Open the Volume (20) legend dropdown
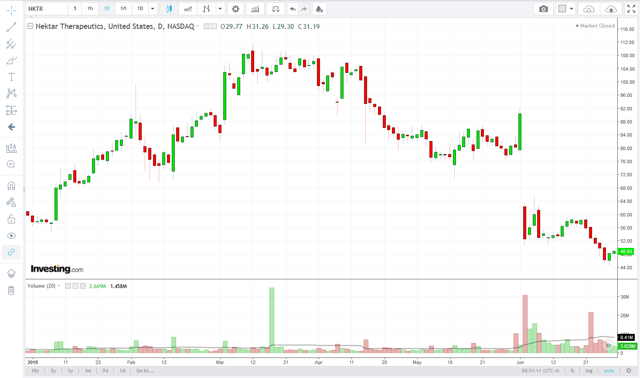The height and width of the screenshot is (378, 640). click(59, 286)
